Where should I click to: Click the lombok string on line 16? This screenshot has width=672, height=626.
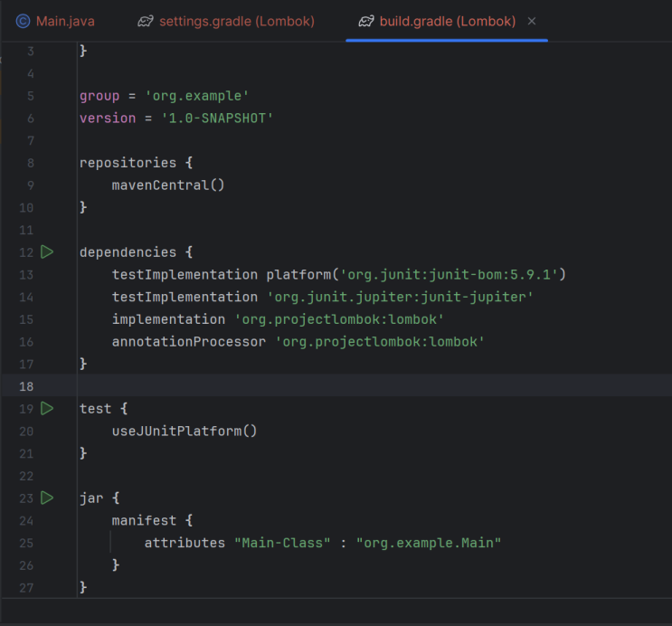click(x=380, y=342)
